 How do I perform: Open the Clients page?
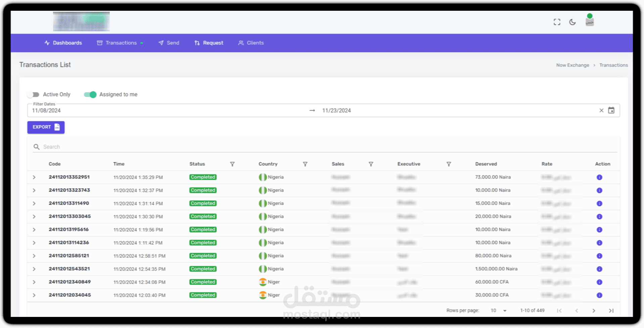[251, 43]
